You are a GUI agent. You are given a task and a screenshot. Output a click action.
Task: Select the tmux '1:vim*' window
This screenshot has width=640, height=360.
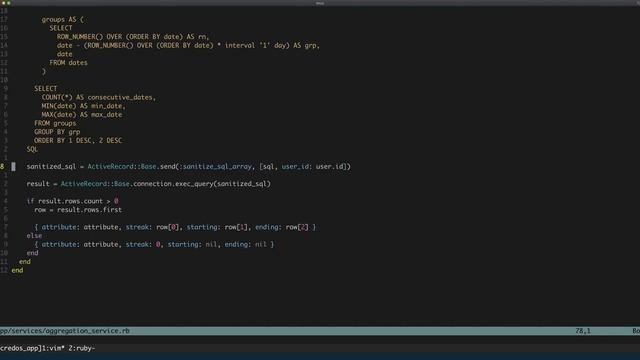(53, 348)
